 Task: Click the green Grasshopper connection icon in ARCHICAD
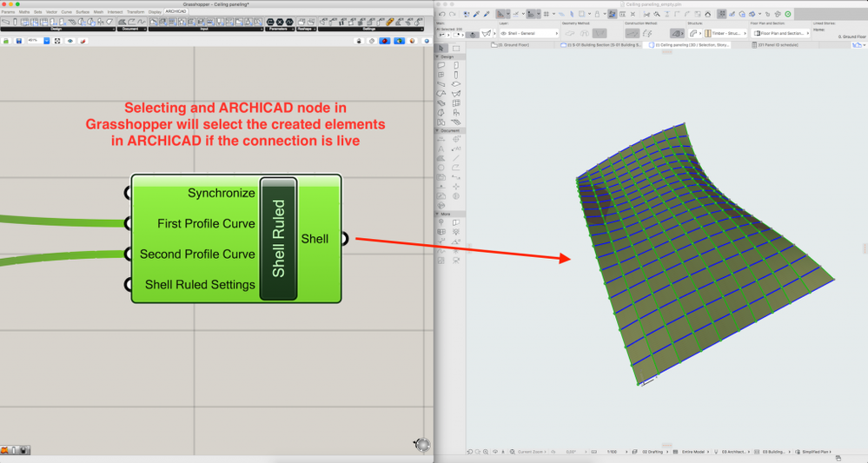pos(788,15)
